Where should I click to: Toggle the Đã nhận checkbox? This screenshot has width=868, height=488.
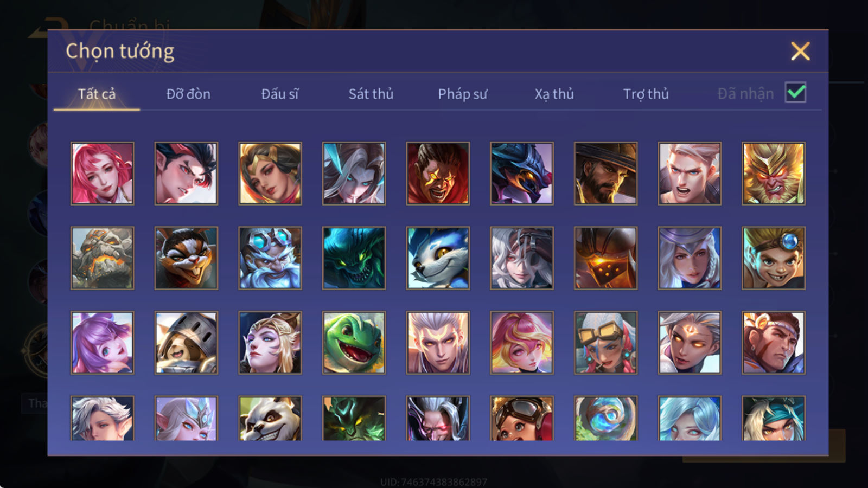[x=795, y=93]
